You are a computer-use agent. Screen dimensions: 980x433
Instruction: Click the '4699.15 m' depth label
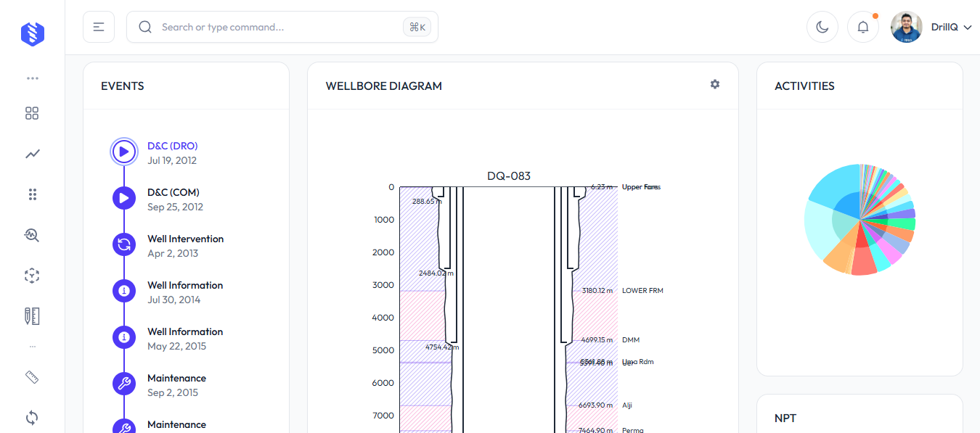[597, 340]
